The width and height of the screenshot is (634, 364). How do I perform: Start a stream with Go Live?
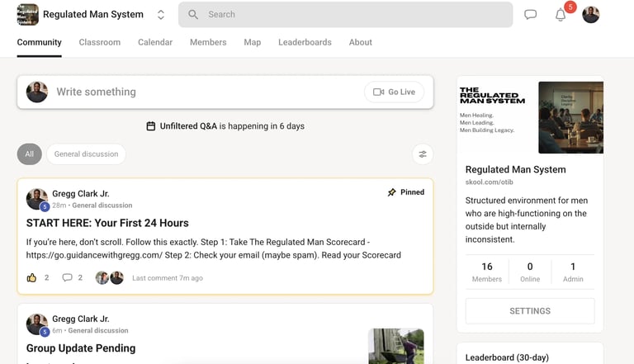[x=395, y=92]
